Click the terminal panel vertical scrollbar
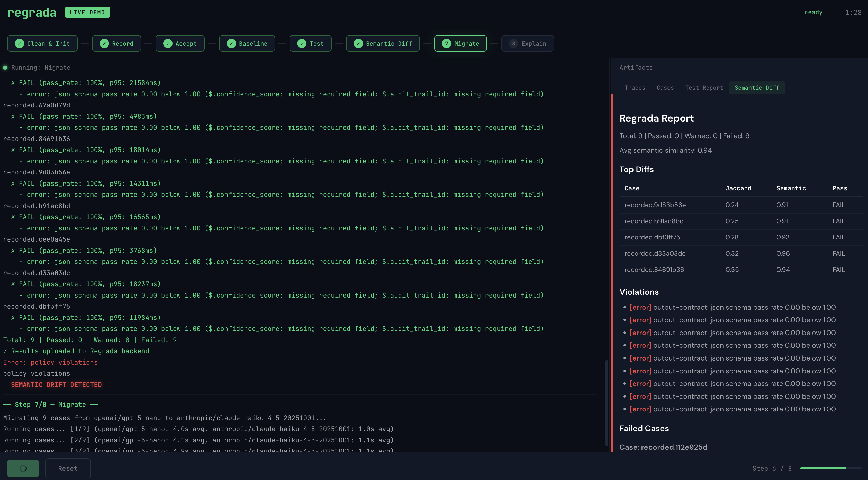The width and height of the screenshot is (868, 480). [607, 402]
